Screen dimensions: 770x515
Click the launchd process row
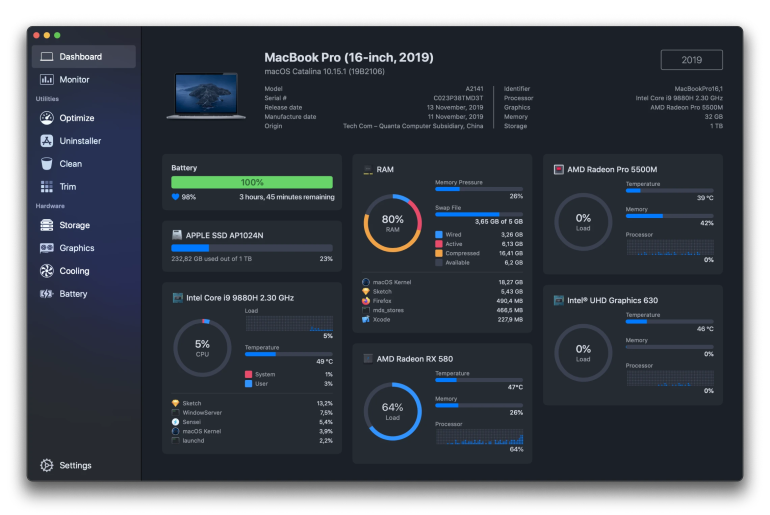tap(252, 440)
